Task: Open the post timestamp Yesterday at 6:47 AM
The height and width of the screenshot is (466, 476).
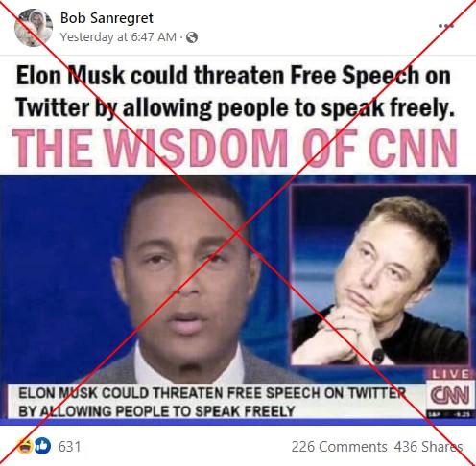Action: pyautogui.click(x=118, y=37)
